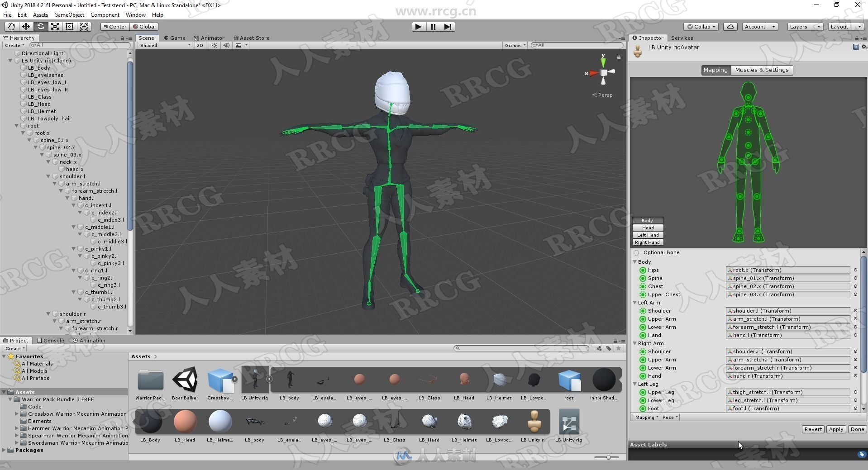
Task: Select the Boar Baiker Unity scene asset
Action: (x=185, y=384)
